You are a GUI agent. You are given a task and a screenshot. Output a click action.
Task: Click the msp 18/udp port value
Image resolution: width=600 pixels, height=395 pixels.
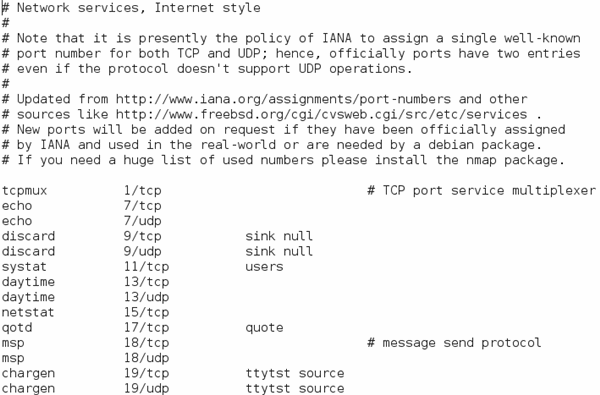tap(146, 358)
